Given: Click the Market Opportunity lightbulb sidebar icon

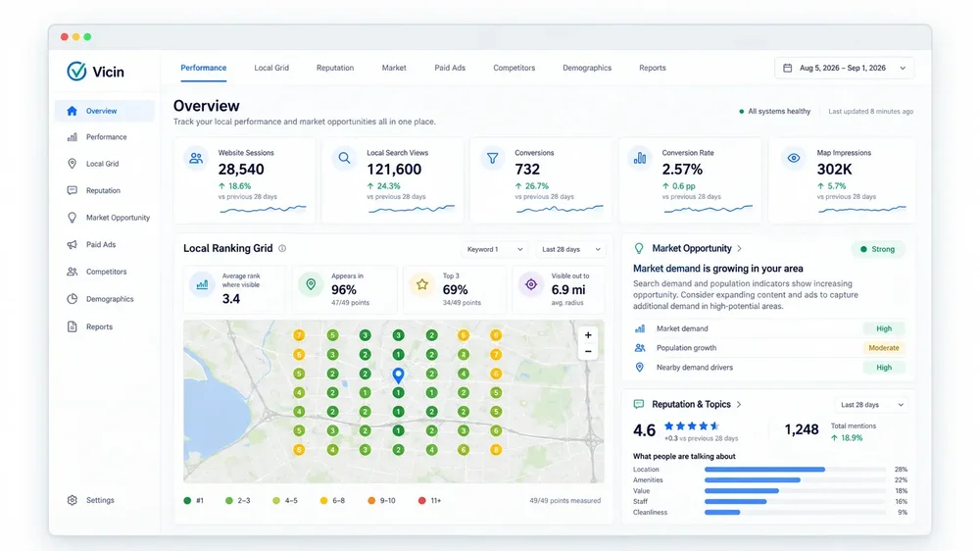Looking at the screenshot, I should pos(72,218).
